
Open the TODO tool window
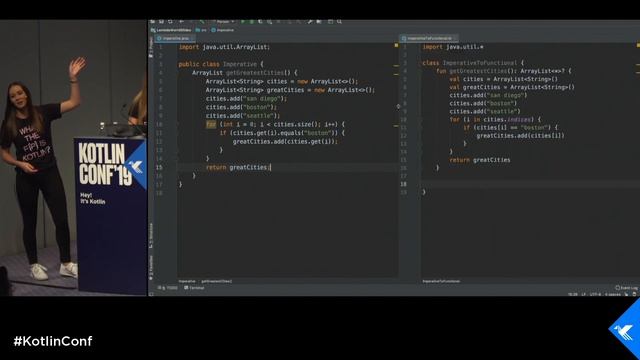coord(168,288)
